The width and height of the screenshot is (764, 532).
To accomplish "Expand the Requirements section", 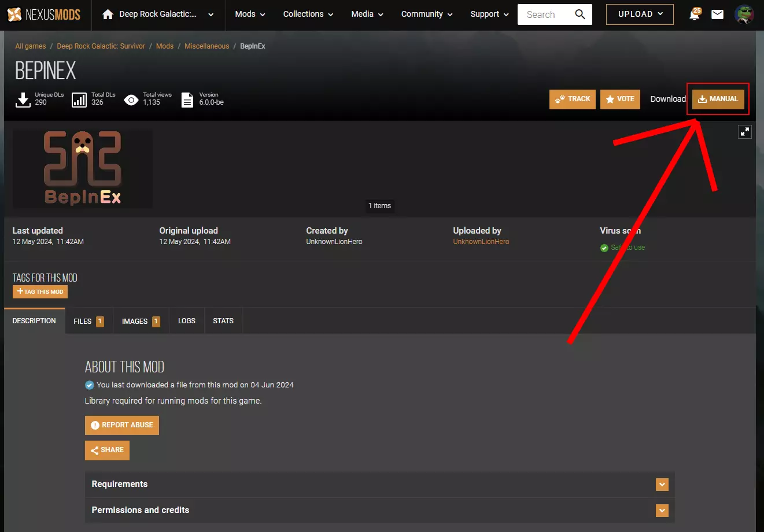I will [380, 485].
